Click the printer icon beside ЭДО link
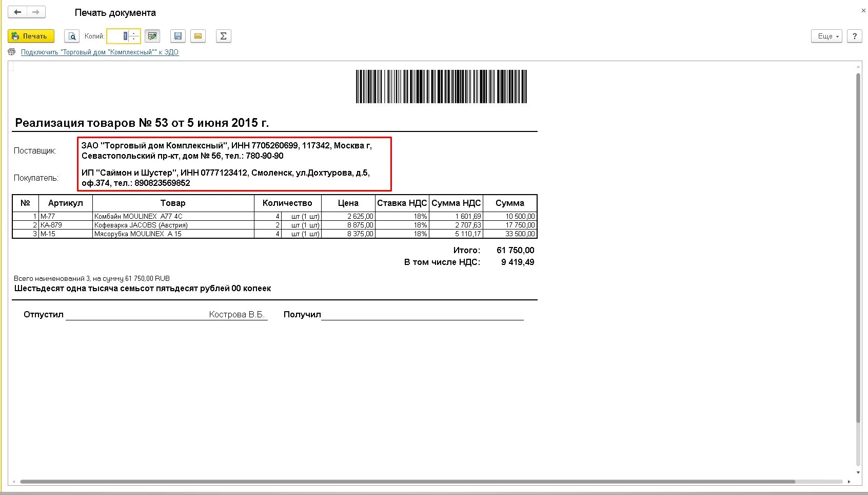Viewport: 868px width, 495px height. click(12, 52)
